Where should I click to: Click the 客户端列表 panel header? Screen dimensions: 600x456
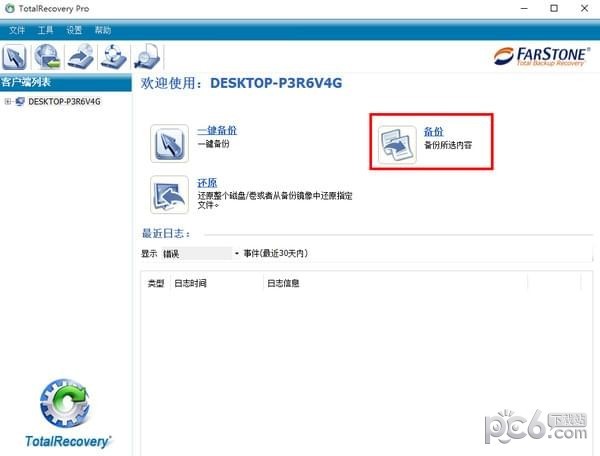click(66, 82)
